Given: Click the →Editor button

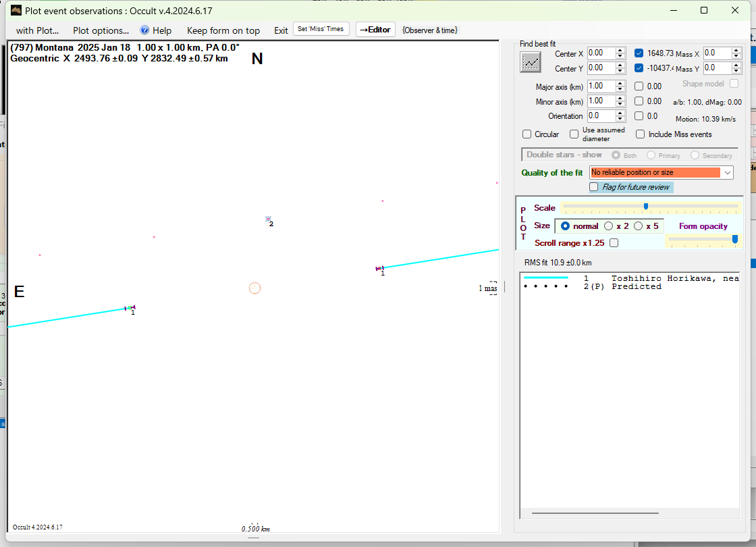Looking at the screenshot, I should (x=375, y=30).
